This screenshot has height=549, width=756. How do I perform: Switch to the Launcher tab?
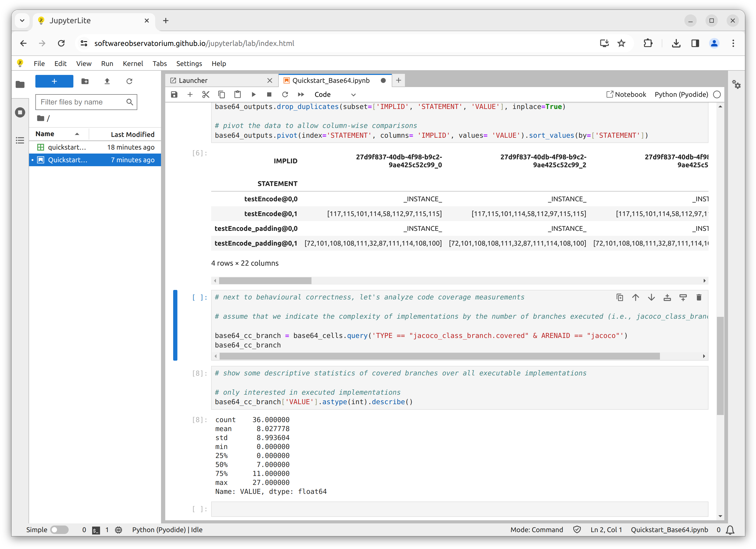pos(193,81)
